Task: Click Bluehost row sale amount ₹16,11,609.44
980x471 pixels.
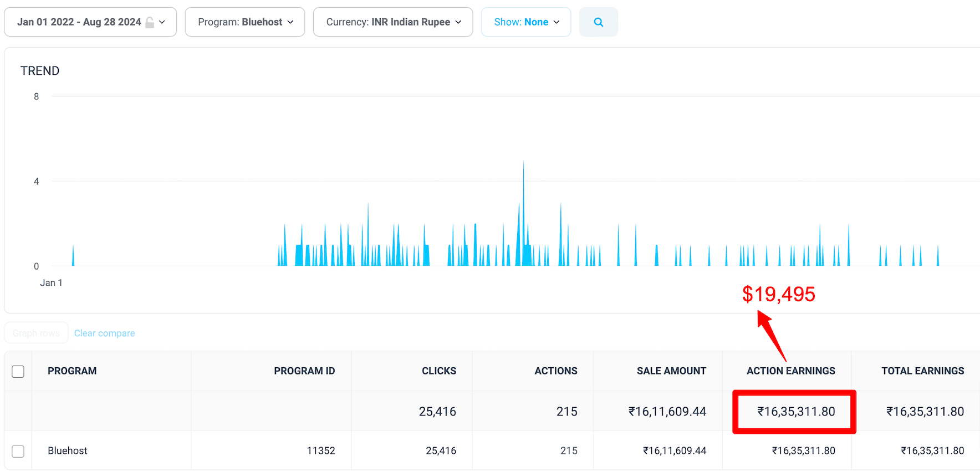Action: [x=675, y=450]
